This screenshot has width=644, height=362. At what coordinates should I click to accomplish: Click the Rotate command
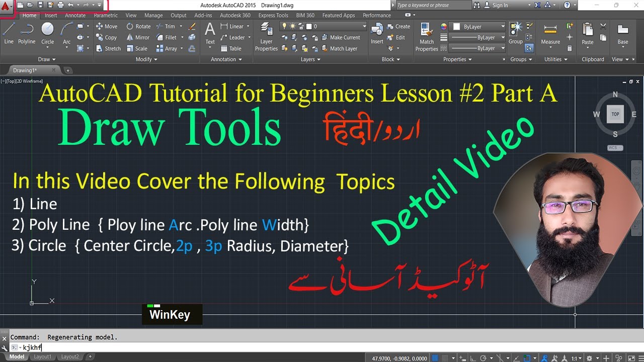tap(138, 26)
